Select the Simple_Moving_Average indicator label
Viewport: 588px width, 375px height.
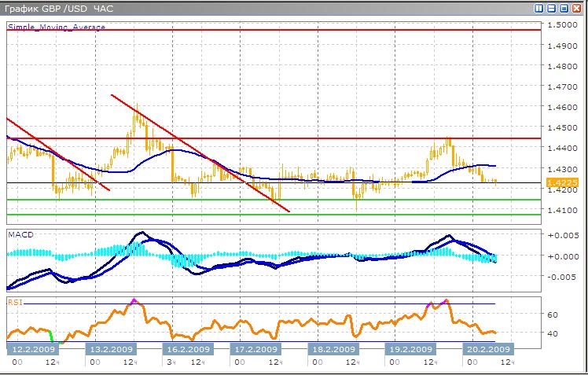point(56,27)
